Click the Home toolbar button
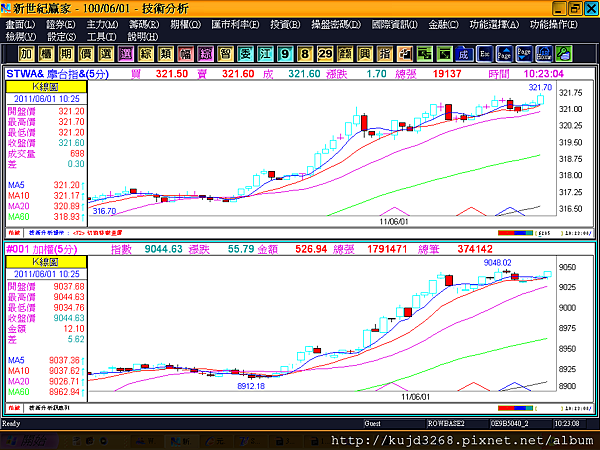The height and width of the screenshot is (450, 600). pyautogui.click(x=544, y=54)
